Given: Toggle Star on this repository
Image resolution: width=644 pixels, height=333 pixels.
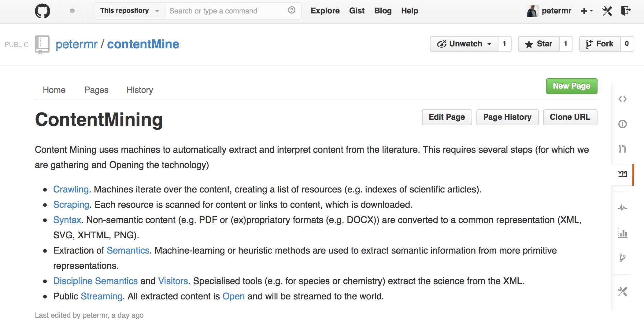Looking at the screenshot, I should [539, 44].
